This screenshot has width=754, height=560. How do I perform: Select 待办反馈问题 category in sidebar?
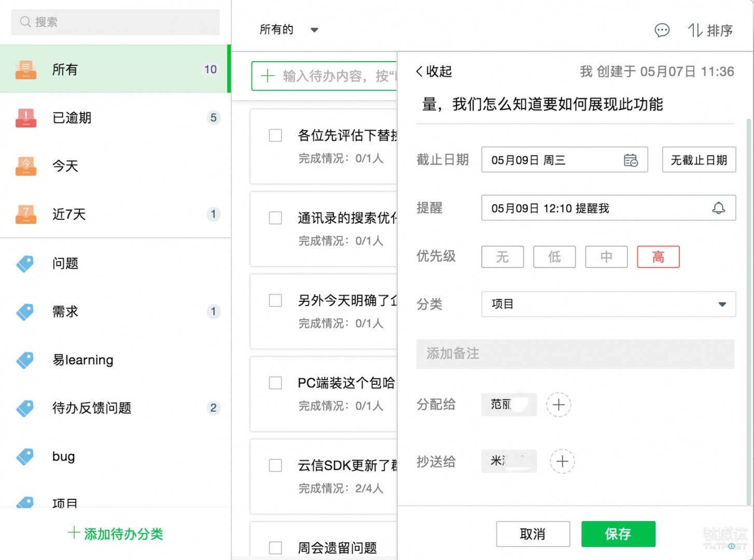pyautogui.click(x=115, y=408)
